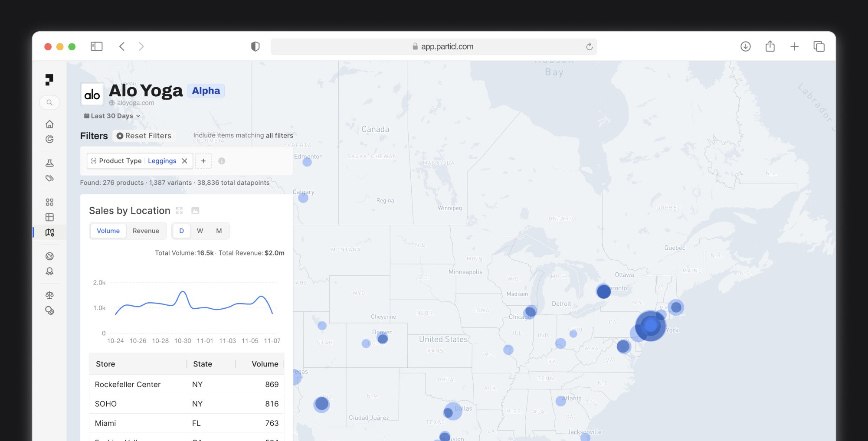Open the award ribbon sidebar icon
Screen dimensions: 868x441
(49, 271)
